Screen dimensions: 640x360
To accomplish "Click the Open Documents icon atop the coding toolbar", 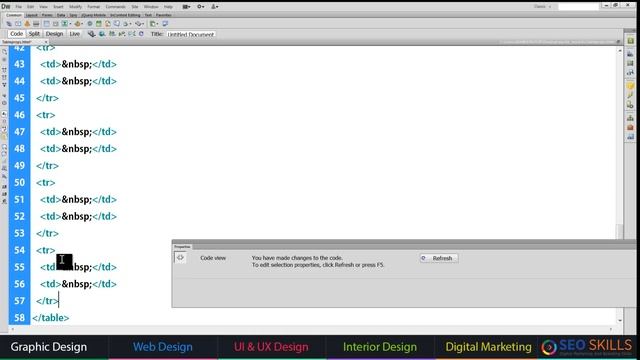I will tap(4, 51).
